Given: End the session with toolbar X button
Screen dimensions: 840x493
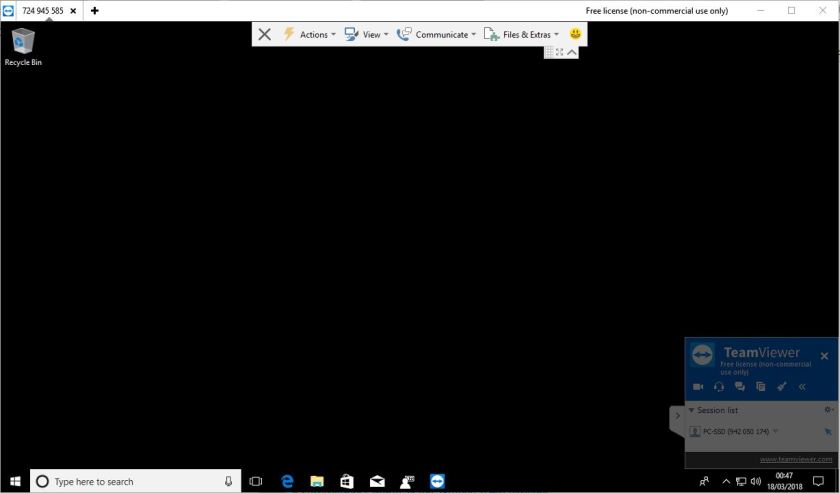Looking at the screenshot, I should point(264,34).
